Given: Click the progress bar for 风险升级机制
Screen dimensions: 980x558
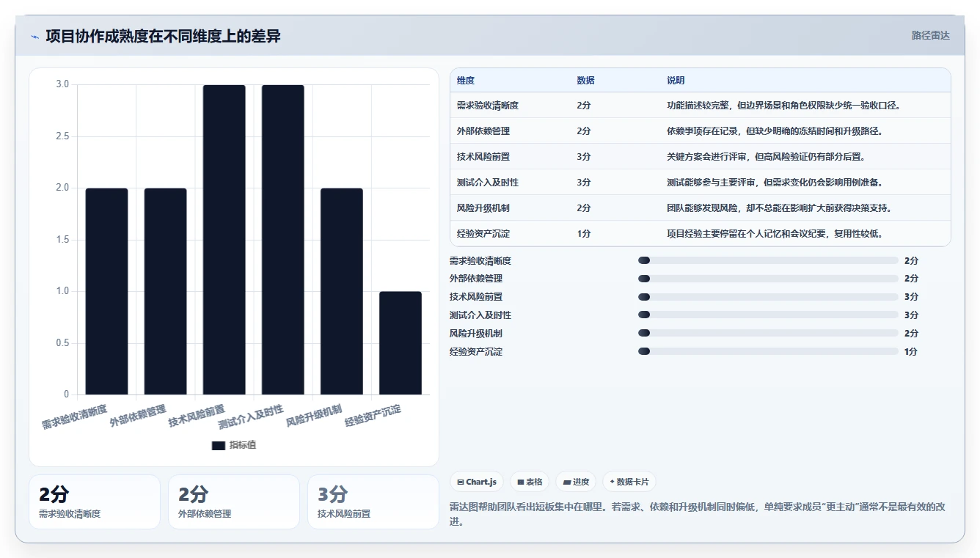Looking at the screenshot, I should coord(768,334).
